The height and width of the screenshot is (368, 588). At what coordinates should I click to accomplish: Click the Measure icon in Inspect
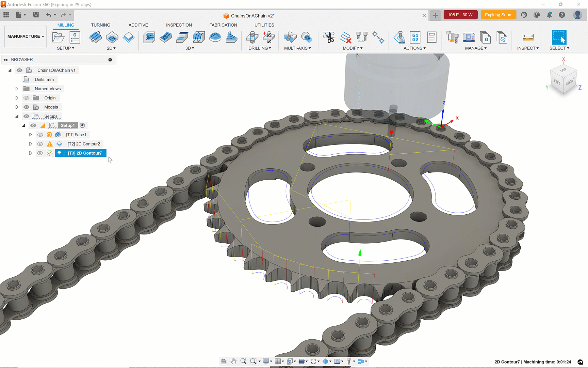(x=528, y=37)
